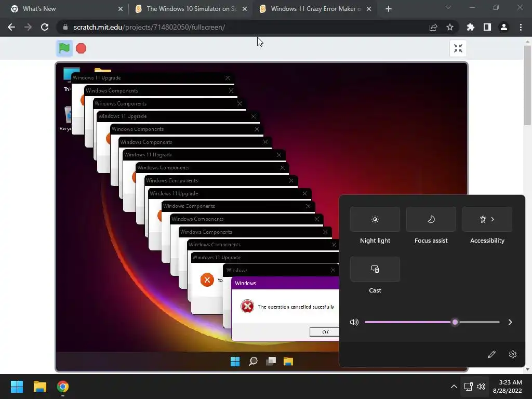Viewport: 532px width, 399px height.
Task: Reload the Scratch page
Action: click(45, 27)
